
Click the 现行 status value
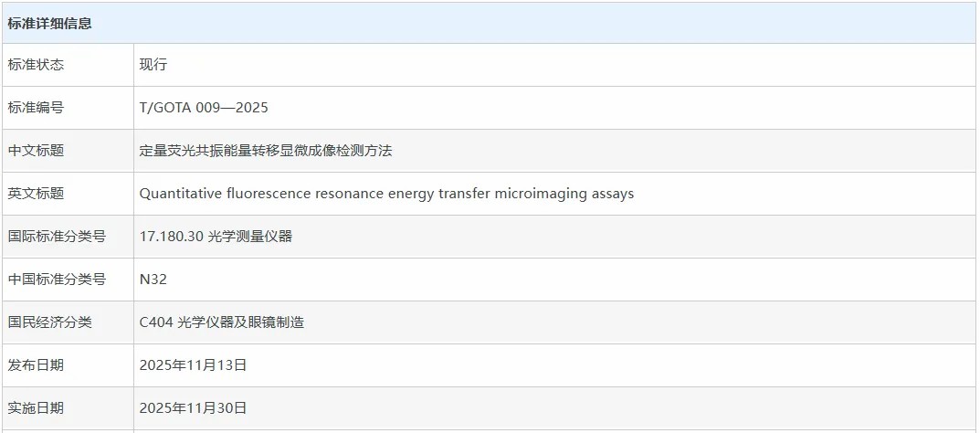click(153, 65)
